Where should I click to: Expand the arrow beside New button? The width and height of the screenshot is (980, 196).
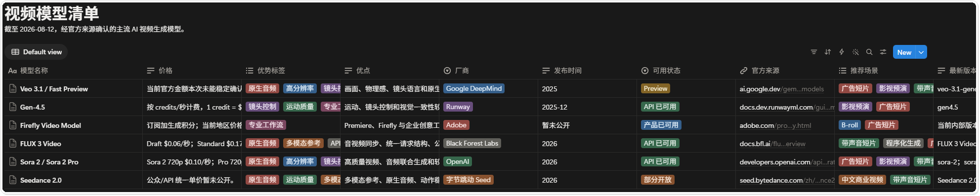click(x=921, y=52)
